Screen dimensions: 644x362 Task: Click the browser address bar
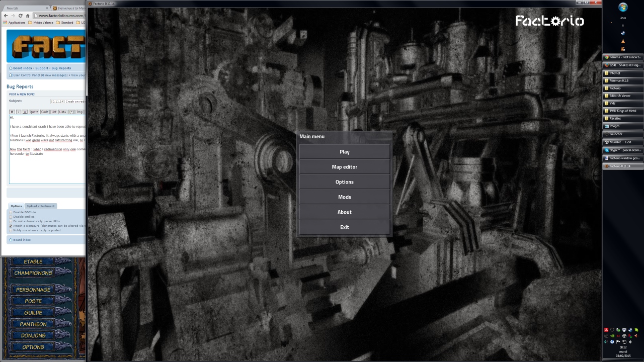tap(60, 16)
